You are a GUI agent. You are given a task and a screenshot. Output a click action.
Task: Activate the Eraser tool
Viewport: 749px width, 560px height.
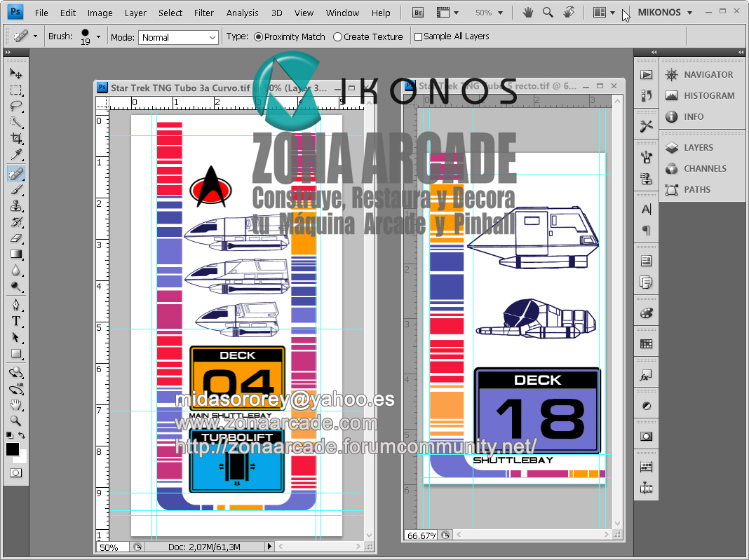pos(16,238)
